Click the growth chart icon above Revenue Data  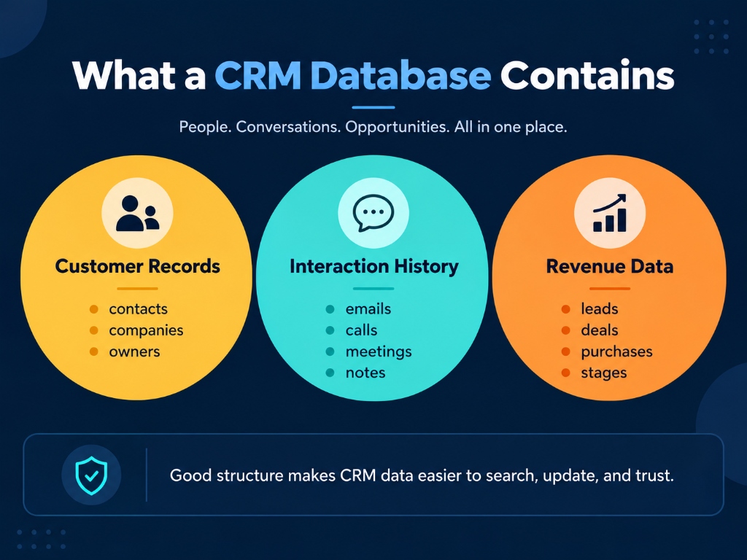pos(610,213)
